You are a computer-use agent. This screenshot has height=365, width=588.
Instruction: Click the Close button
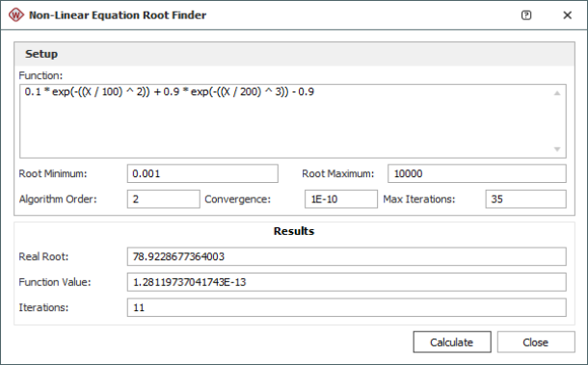tap(536, 342)
